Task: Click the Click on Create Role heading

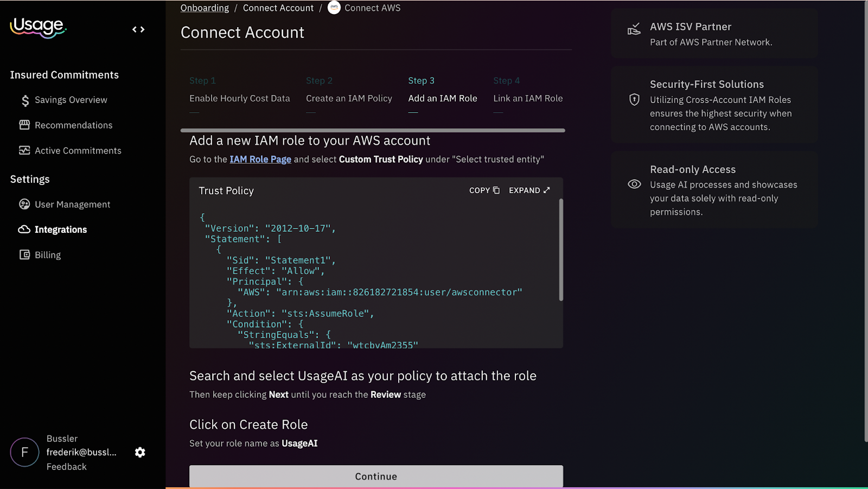Action: (x=248, y=424)
